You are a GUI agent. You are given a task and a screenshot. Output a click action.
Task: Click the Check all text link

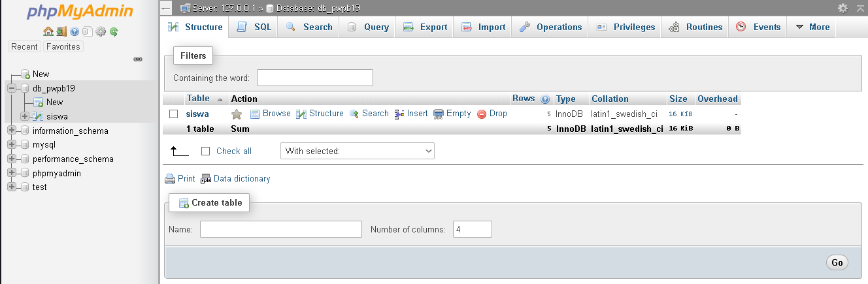(x=234, y=151)
